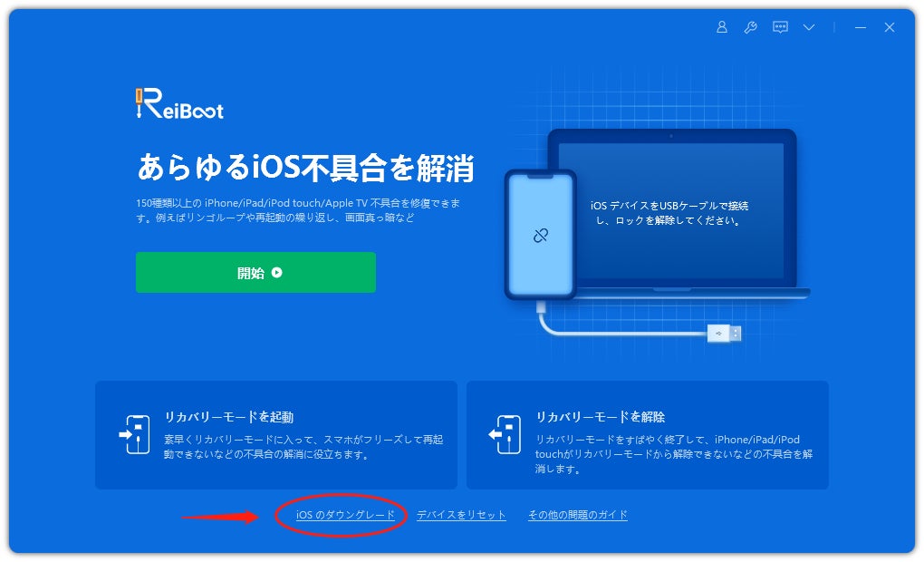This screenshot has width=924, height=562.
Task: Open the iOS のダウングレード link
Action: coord(345,515)
